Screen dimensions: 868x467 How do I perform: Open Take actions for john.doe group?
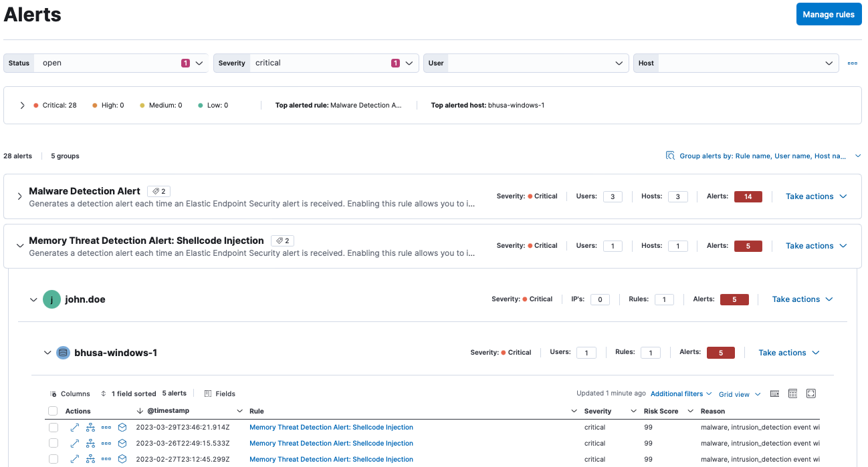point(802,299)
